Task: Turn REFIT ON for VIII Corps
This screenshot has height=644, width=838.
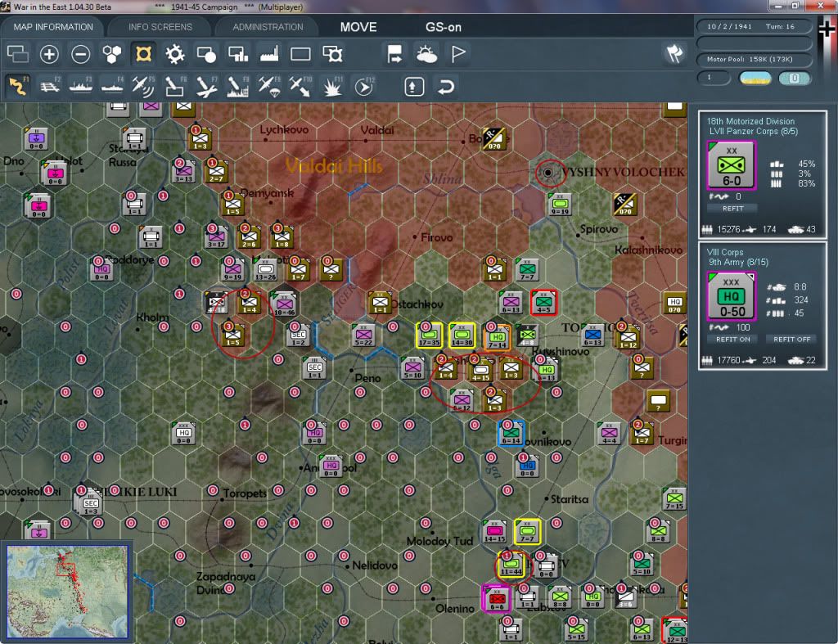Action: point(732,340)
